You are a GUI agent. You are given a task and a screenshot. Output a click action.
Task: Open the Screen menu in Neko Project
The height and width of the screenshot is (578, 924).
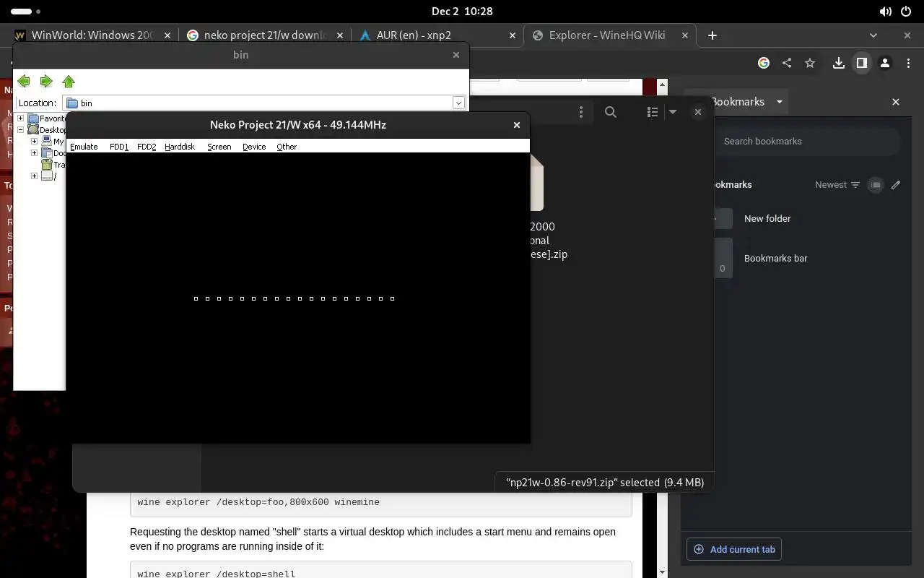coord(219,147)
